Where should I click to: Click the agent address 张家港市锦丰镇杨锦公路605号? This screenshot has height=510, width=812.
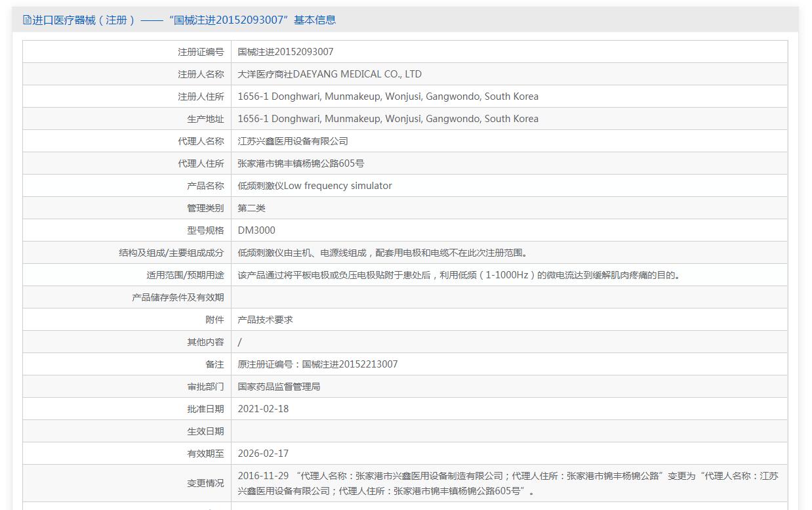pyautogui.click(x=300, y=163)
